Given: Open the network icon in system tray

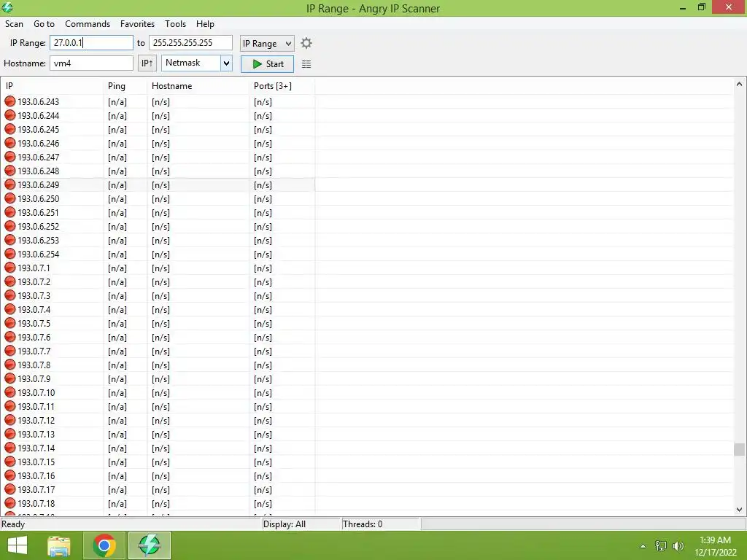Looking at the screenshot, I should [661, 545].
